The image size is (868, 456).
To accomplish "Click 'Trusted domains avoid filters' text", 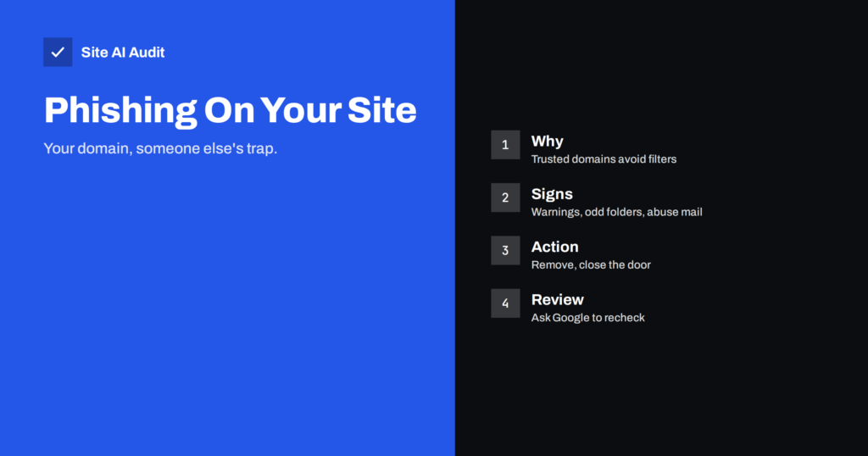I will click(x=604, y=159).
